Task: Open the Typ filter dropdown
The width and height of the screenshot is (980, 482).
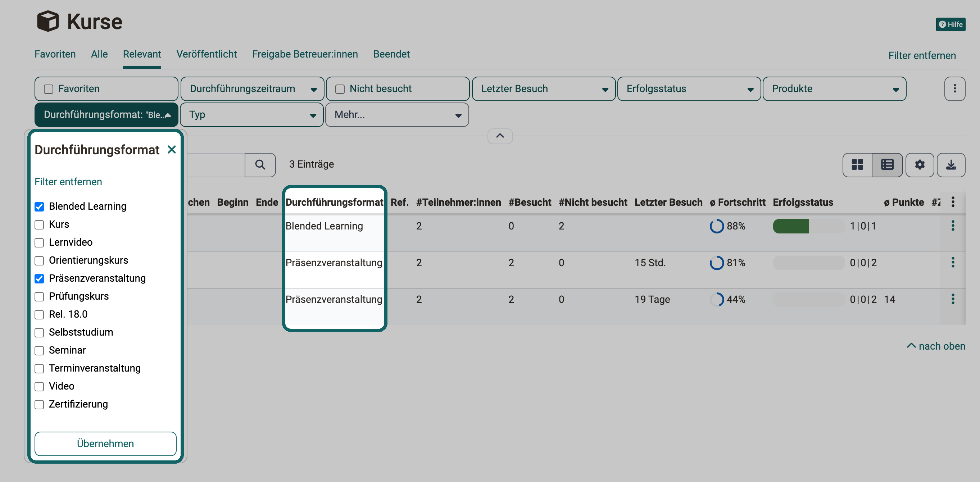Action: click(252, 114)
